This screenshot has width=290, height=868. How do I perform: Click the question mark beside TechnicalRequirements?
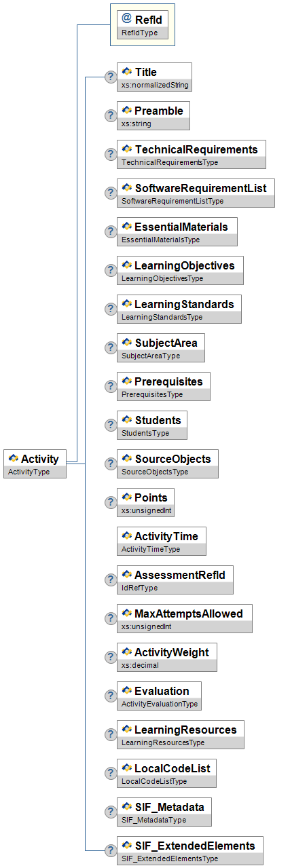(x=111, y=154)
